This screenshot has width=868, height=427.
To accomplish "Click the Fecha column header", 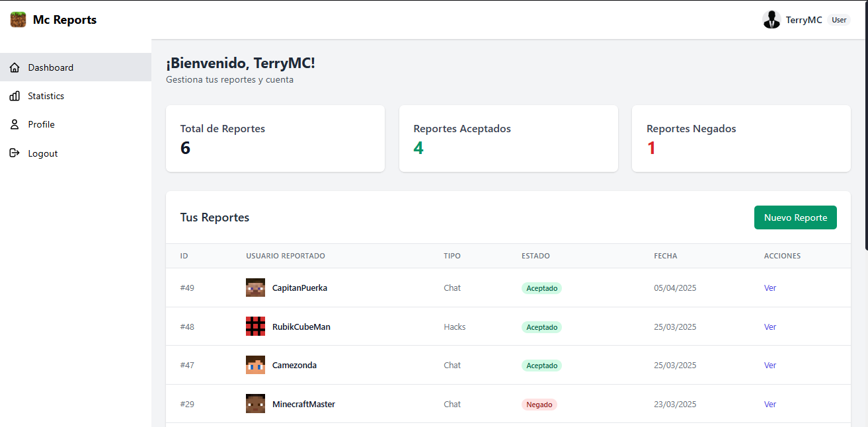I will coord(666,256).
